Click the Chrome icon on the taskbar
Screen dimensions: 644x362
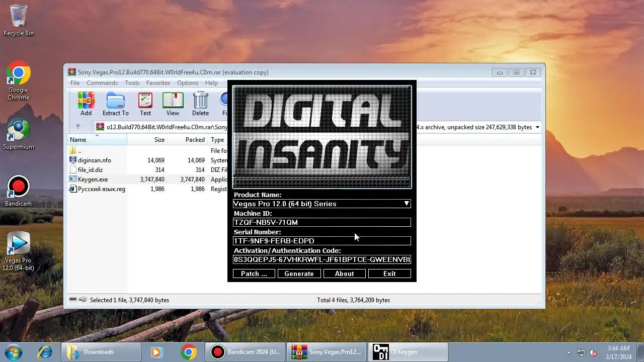point(189,352)
